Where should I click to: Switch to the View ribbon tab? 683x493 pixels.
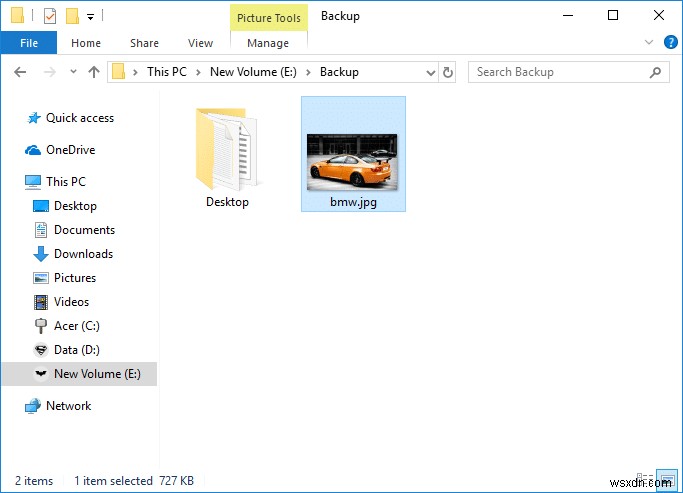tap(200, 43)
